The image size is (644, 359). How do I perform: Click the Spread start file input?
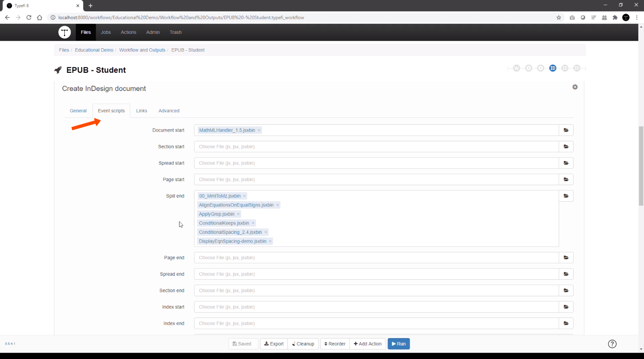click(376, 163)
